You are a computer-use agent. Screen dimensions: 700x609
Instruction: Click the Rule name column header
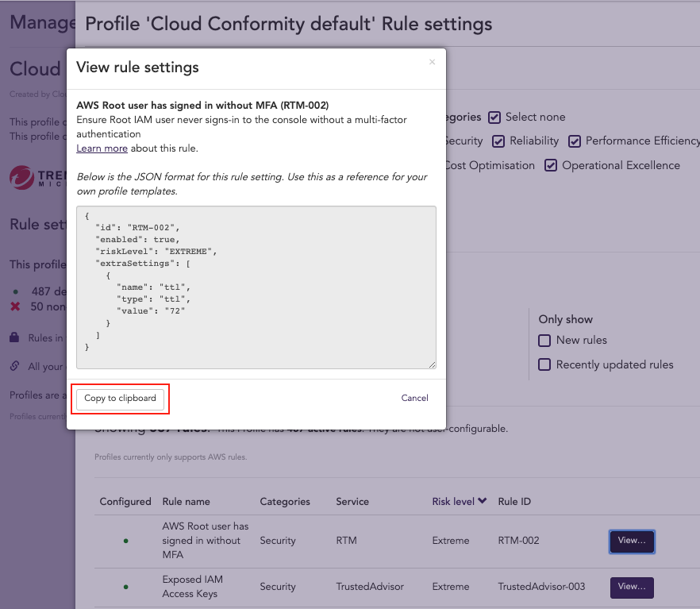(186, 501)
